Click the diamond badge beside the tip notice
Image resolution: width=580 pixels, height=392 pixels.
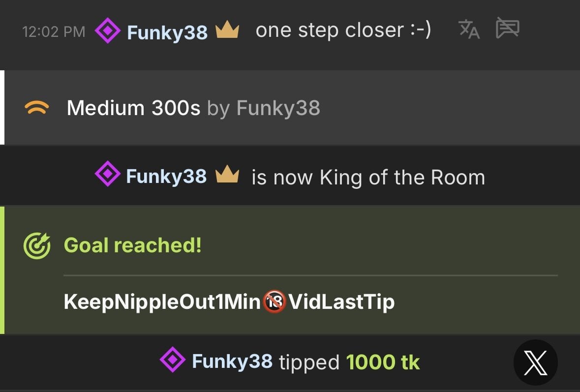[173, 361]
